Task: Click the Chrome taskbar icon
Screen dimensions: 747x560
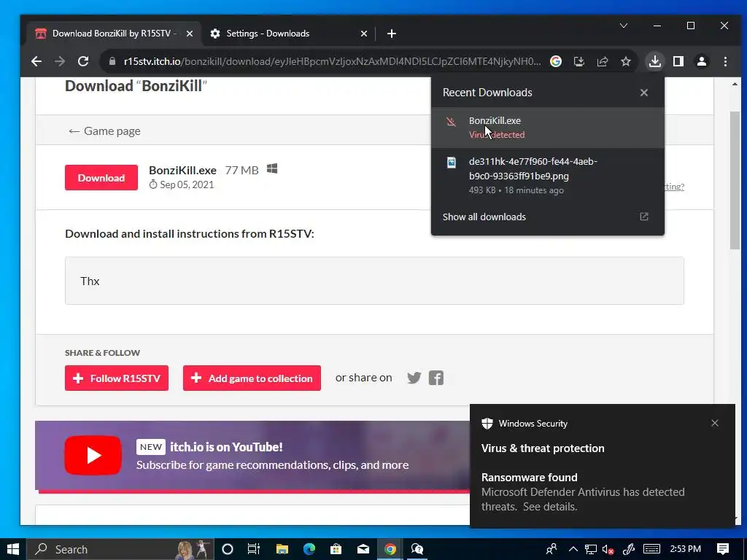Action: [390, 549]
